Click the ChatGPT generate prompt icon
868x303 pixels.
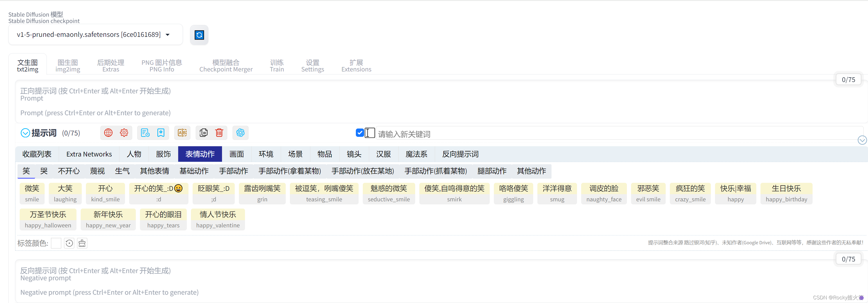coord(240,133)
